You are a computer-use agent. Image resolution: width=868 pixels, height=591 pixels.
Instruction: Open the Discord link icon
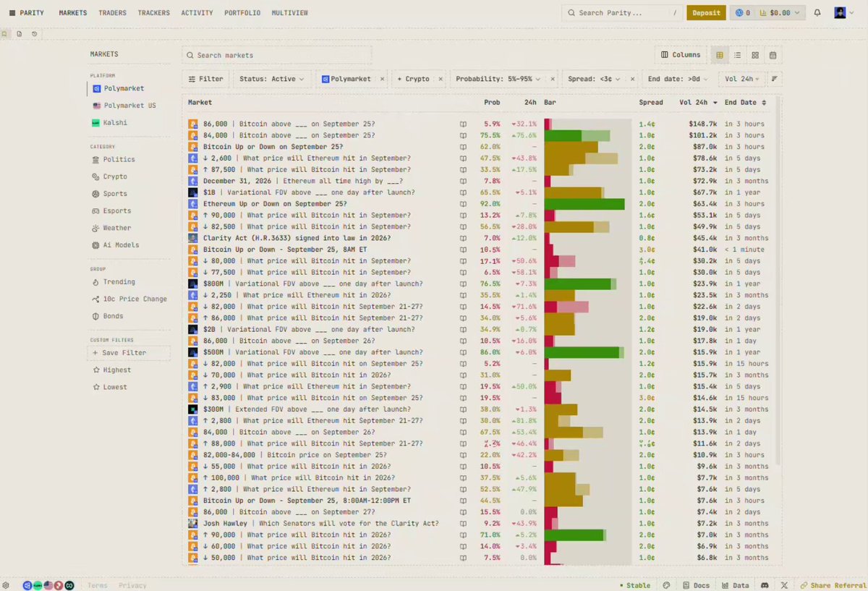click(765, 585)
